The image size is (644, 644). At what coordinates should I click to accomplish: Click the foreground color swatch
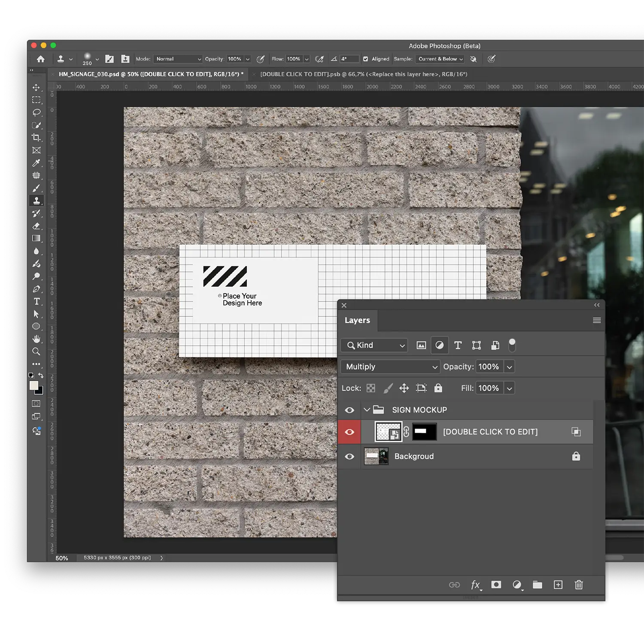click(x=34, y=386)
